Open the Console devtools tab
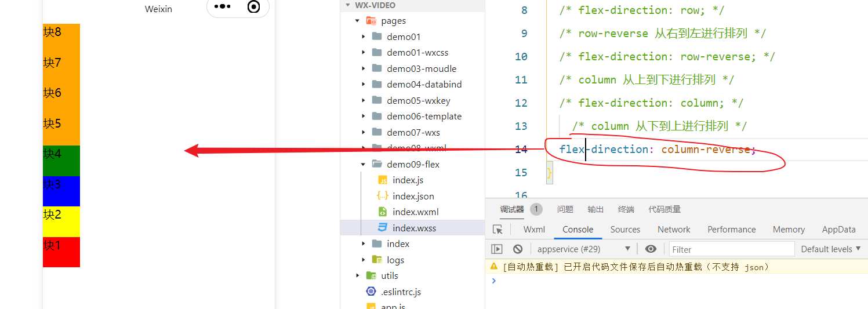This screenshot has width=868, height=309. 578,230
